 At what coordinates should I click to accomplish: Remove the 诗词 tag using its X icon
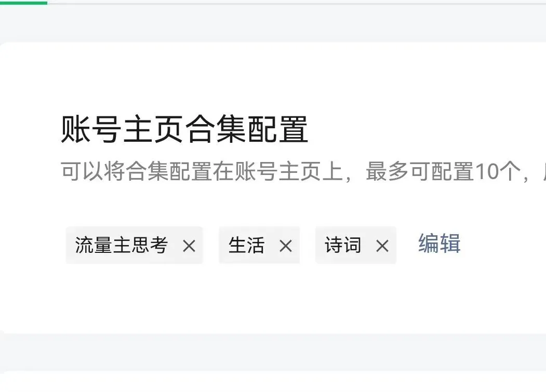382,246
